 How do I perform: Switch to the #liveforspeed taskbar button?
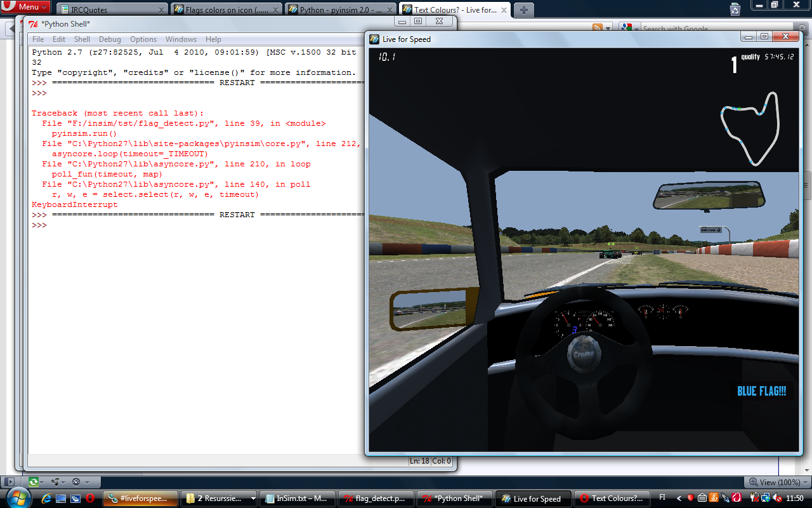coord(140,498)
